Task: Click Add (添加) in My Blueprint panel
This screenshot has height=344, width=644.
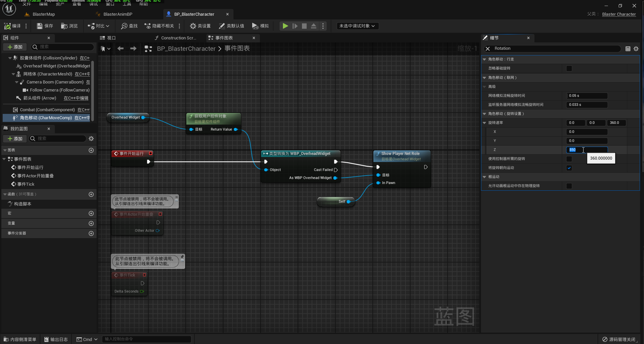Action: click(15, 139)
